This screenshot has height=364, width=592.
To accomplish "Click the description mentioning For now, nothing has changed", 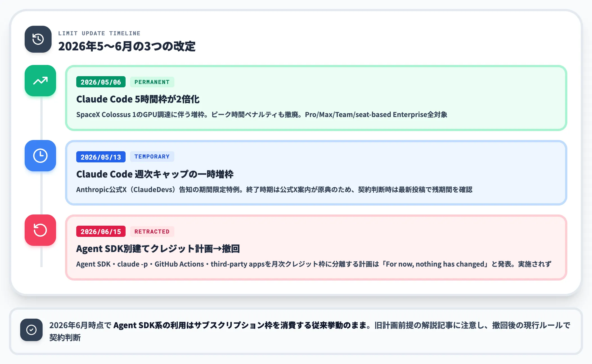I will (x=314, y=264).
